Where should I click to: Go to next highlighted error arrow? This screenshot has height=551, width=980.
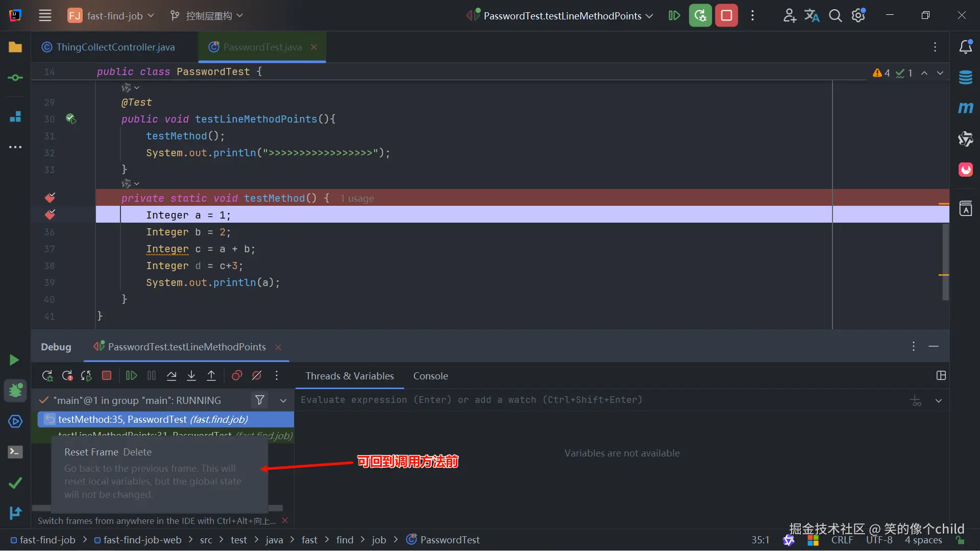940,73
